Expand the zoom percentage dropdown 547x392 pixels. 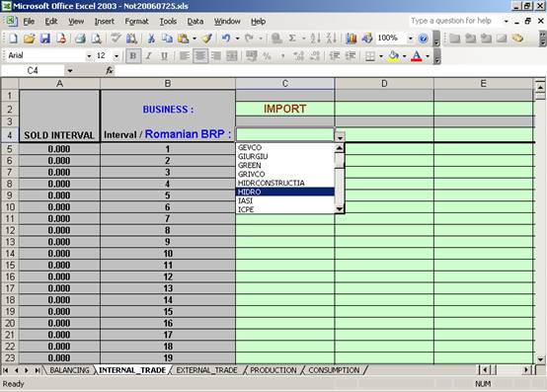(x=411, y=39)
